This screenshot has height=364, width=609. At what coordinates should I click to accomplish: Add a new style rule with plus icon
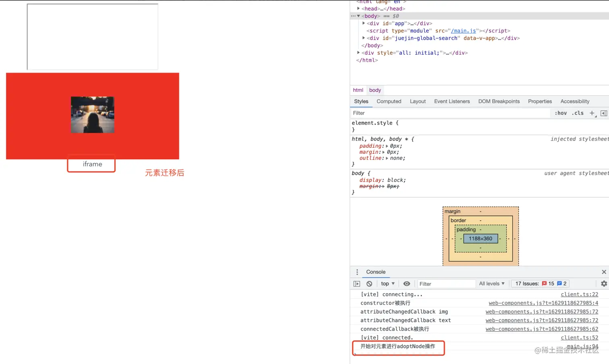592,113
